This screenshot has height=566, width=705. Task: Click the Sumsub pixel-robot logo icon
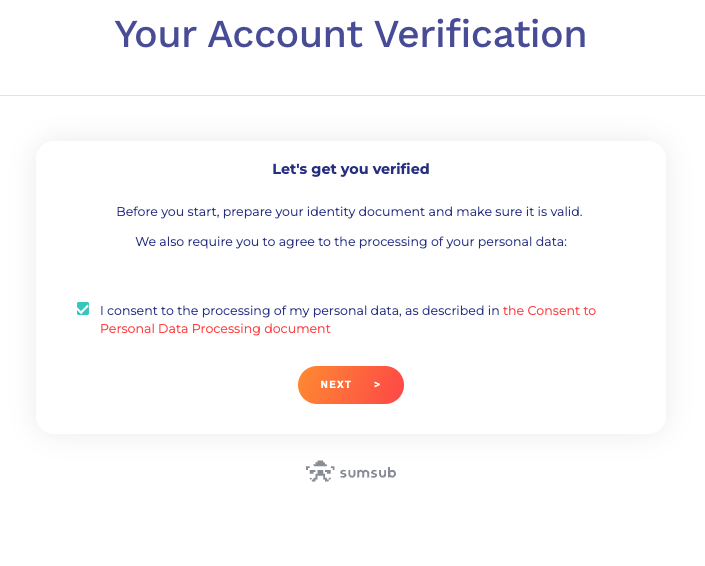pyautogui.click(x=320, y=472)
